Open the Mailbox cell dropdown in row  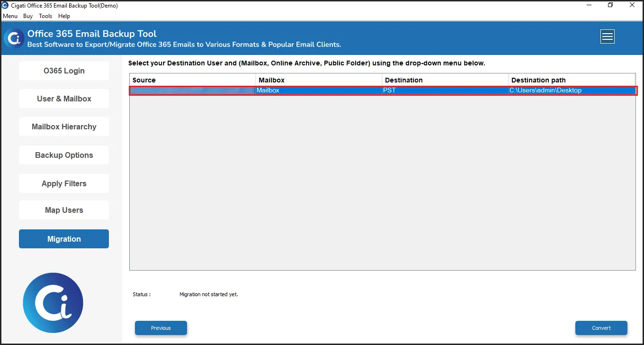click(x=319, y=90)
